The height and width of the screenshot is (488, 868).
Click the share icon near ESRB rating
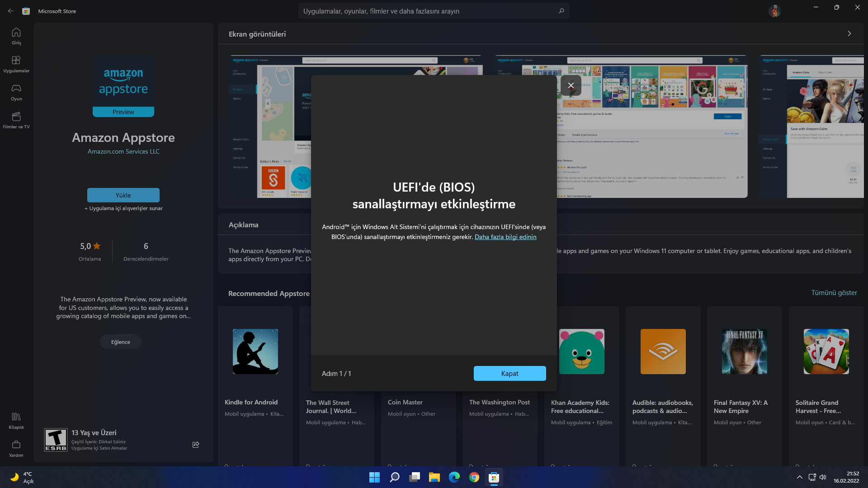(196, 445)
